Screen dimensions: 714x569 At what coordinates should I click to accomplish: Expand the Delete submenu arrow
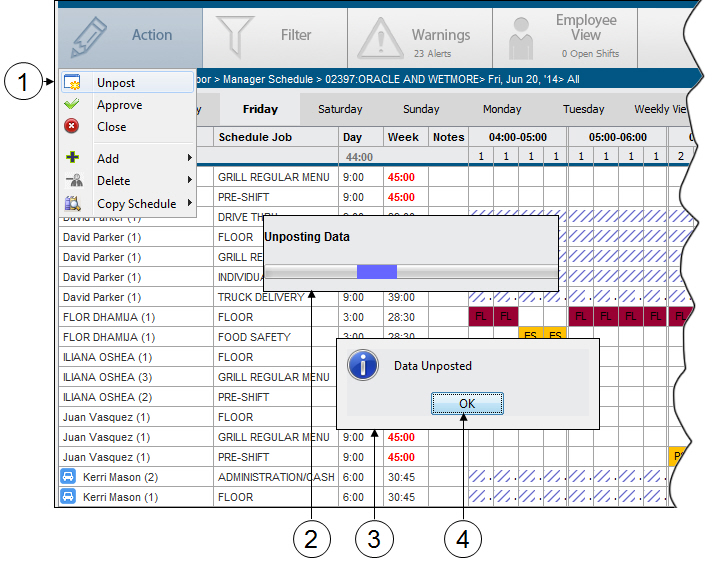189,180
